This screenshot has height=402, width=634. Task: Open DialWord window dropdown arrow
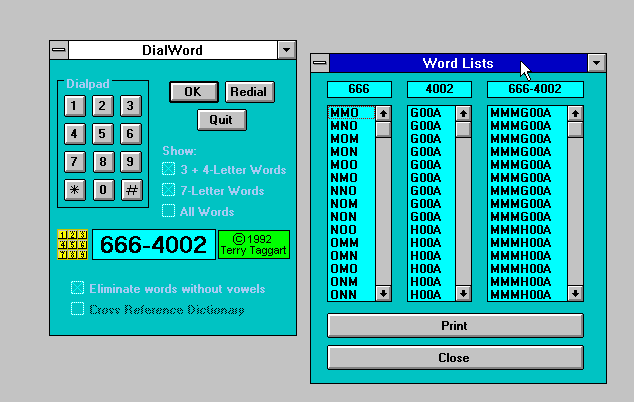286,49
